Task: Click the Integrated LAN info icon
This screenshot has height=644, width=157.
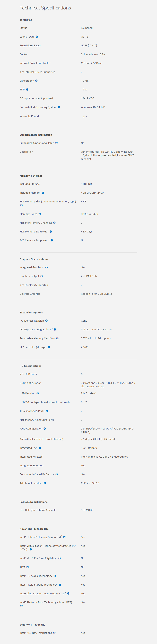Action: point(40,448)
